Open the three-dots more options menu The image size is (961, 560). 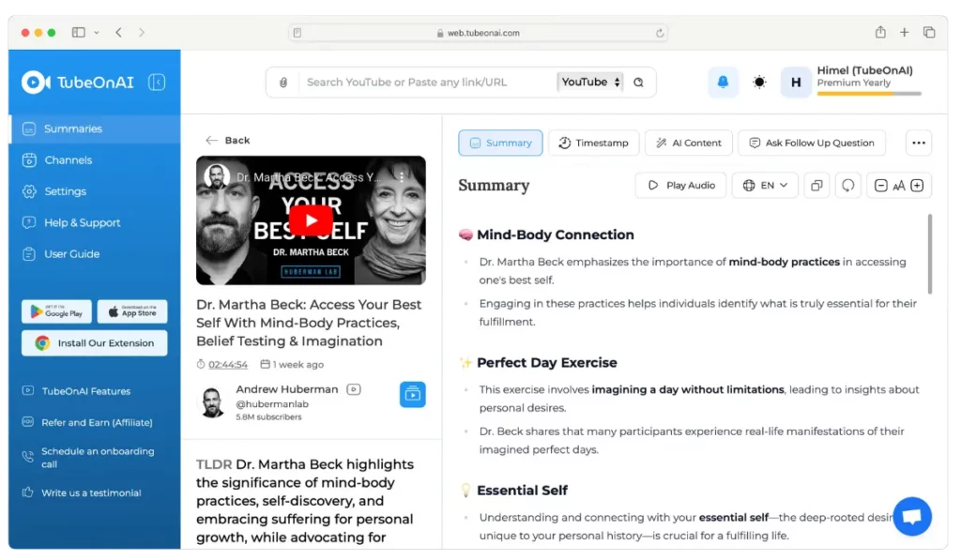coord(919,143)
